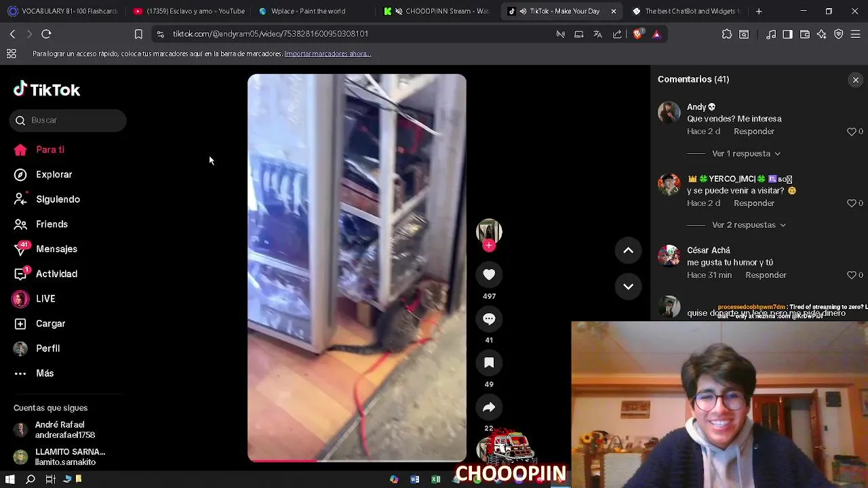Open the Para ti feed
This screenshot has height=488, width=868.
point(41,150)
